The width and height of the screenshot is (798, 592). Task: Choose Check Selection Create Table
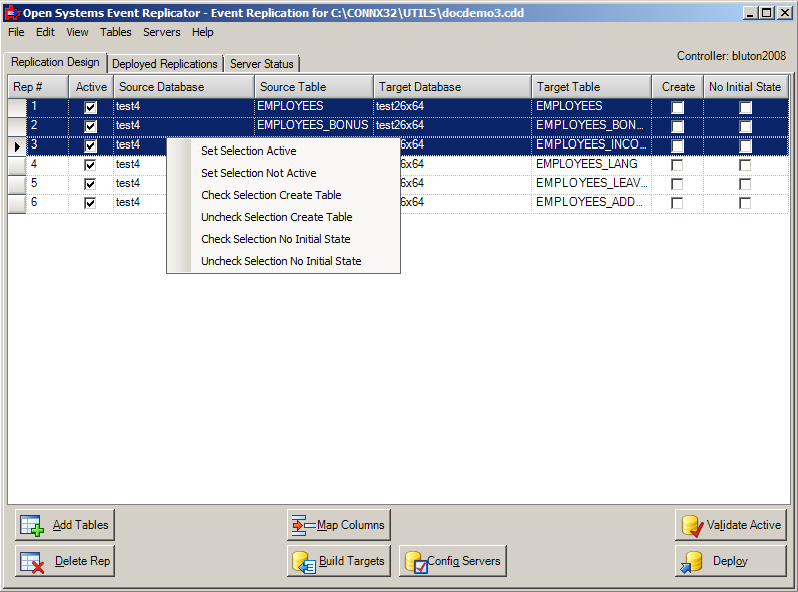pos(283,195)
